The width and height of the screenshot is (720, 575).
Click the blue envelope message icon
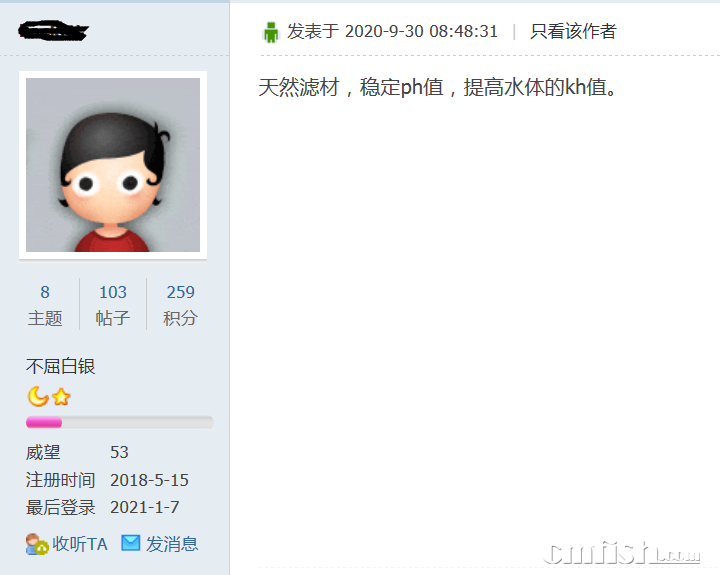click(x=130, y=543)
